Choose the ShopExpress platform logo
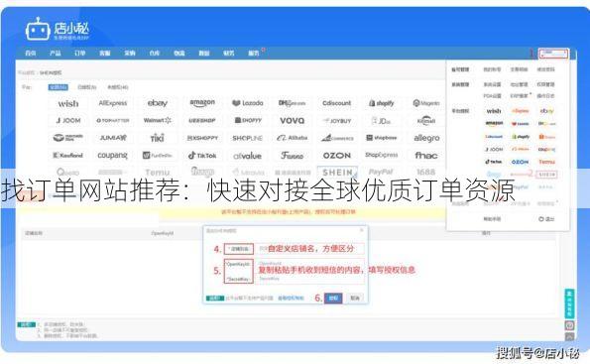 tap(381, 155)
